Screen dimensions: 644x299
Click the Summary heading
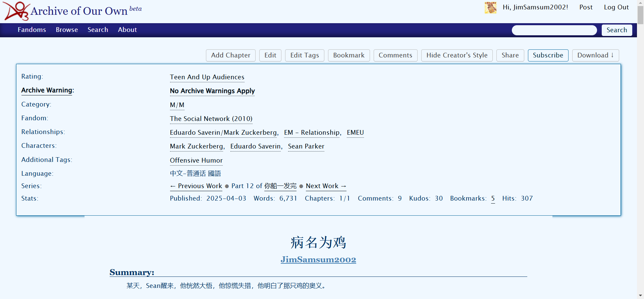point(132,272)
